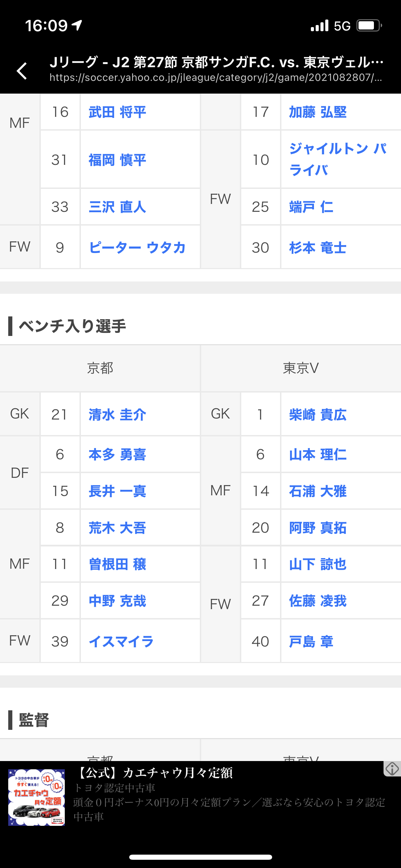Viewport: 401px width, 868px height.
Task: Open 戸島 章 player page
Action: tap(311, 641)
